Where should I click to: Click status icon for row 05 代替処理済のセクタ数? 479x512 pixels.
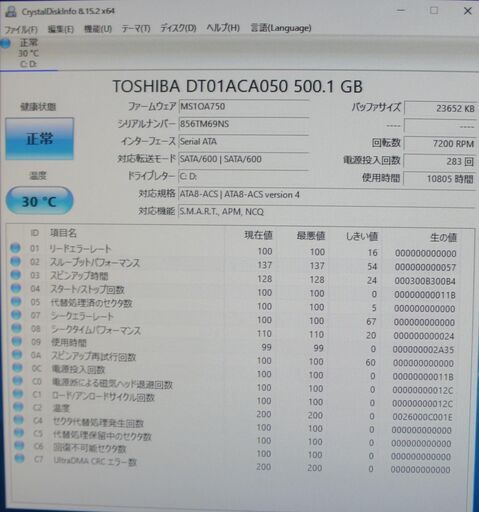(16, 301)
